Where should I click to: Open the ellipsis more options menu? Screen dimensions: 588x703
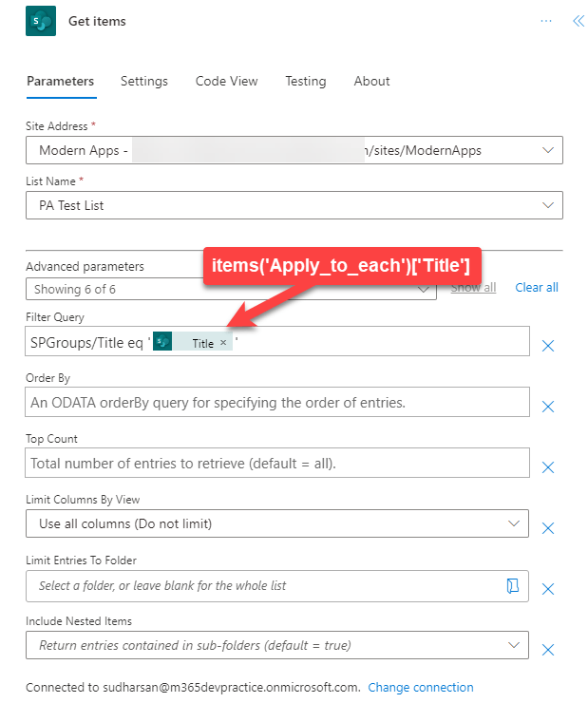[x=546, y=21]
